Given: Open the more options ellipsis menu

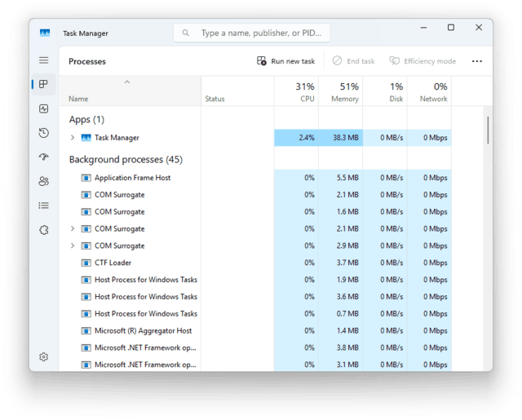Looking at the screenshot, I should click(x=476, y=61).
